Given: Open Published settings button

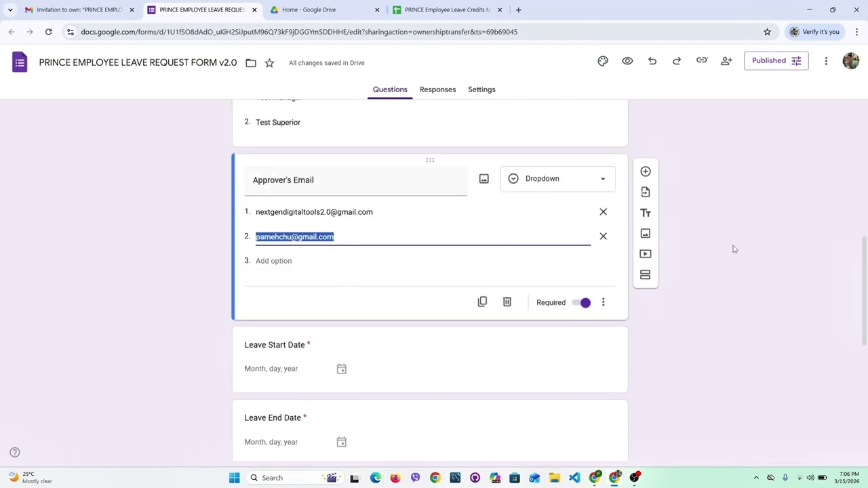Looking at the screenshot, I should pyautogui.click(x=776, y=61).
